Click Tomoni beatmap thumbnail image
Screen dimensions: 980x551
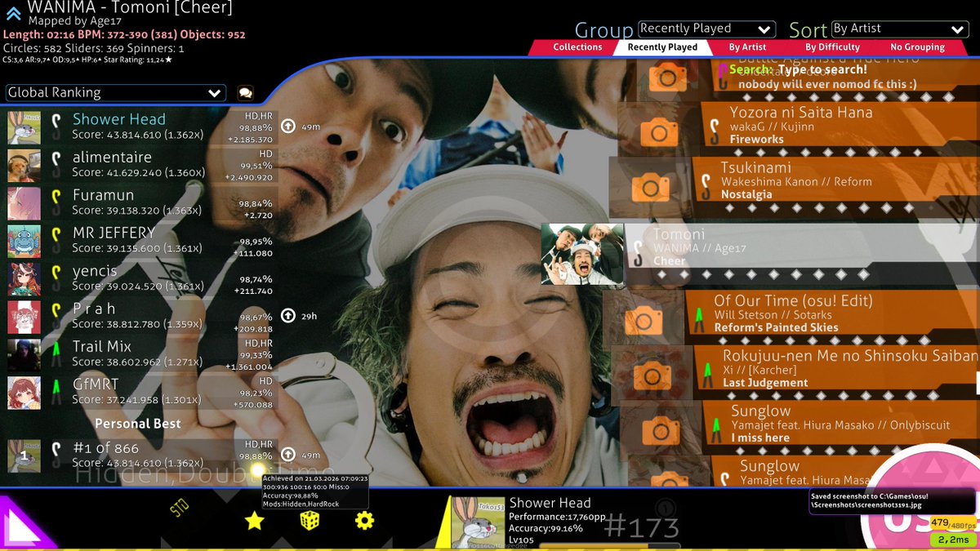click(x=582, y=254)
